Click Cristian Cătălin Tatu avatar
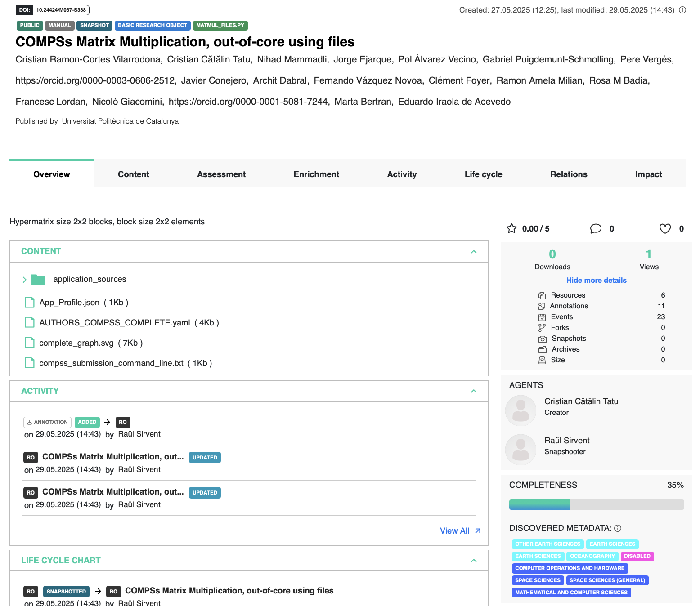Image resolution: width=700 pixels, height=606 pixels. (521, 410)
